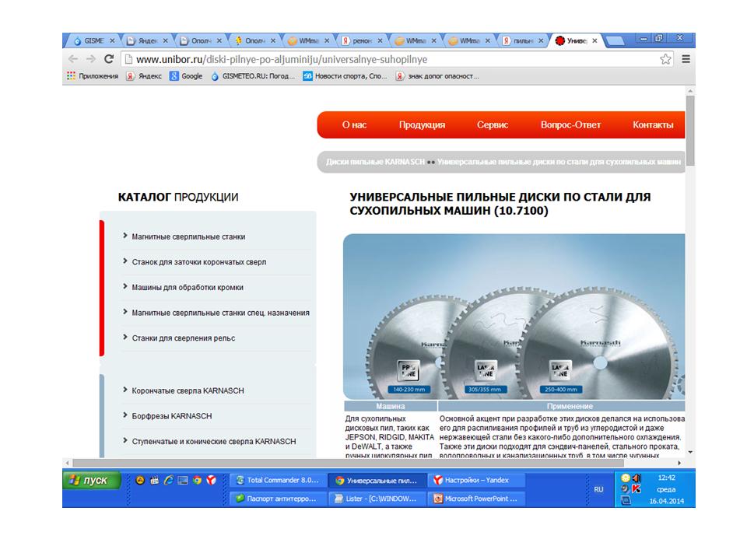The height and width of the screenshot is (560, 747).
Task: Open Борфрезы KARNASCH category
Action: pyautogui.click(x=172, y=416)
